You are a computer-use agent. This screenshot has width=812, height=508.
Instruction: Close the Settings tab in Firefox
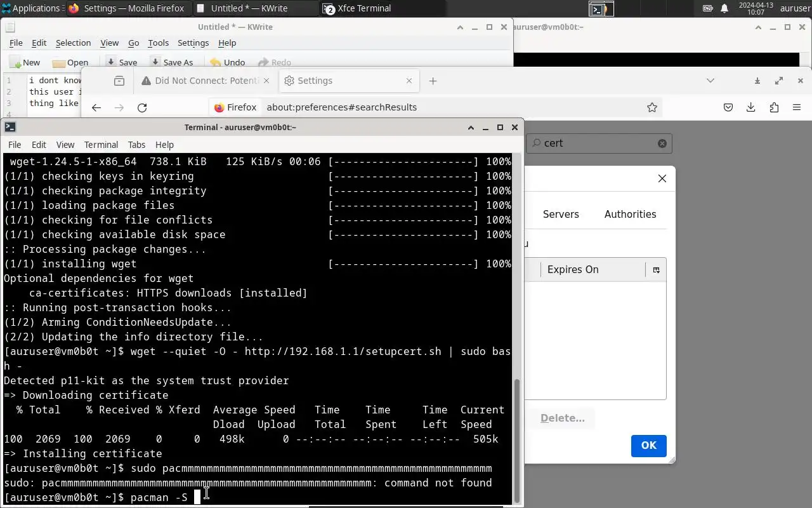[x=409, y=81]
